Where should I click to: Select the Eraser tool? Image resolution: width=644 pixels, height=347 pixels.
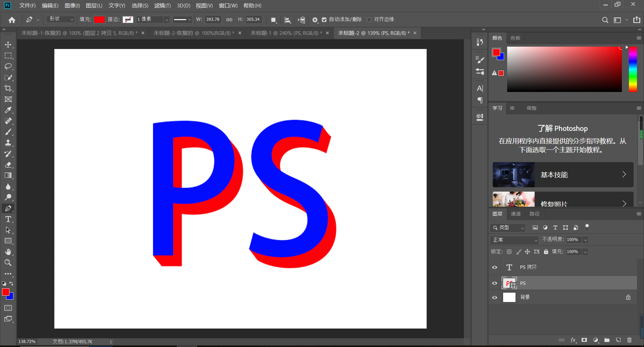(x=8, y=164)
